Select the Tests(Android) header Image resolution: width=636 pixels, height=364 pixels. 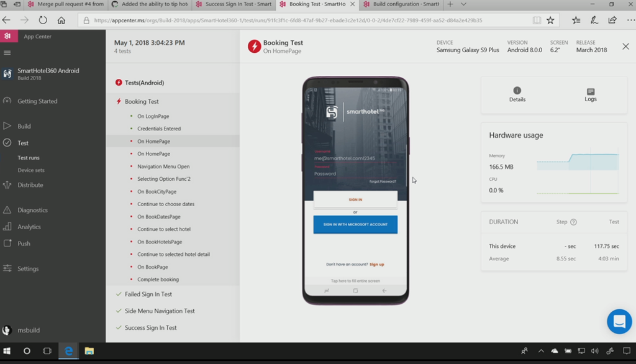(x=144, y=83)
